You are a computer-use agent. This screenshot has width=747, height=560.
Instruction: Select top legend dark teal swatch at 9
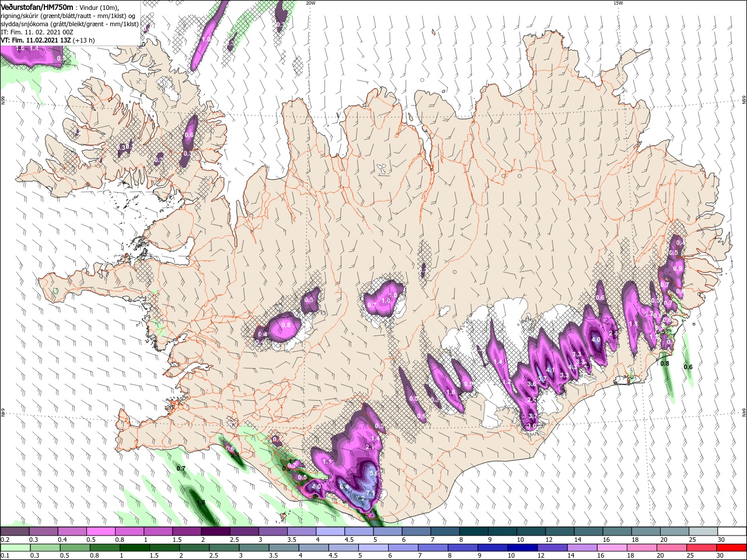click(x=502, y=531)
